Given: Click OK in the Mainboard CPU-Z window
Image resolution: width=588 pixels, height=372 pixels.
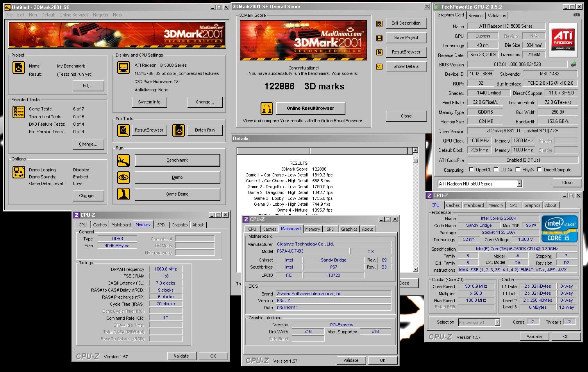Looking at the screenshot, I should click(x=382, y=360).
